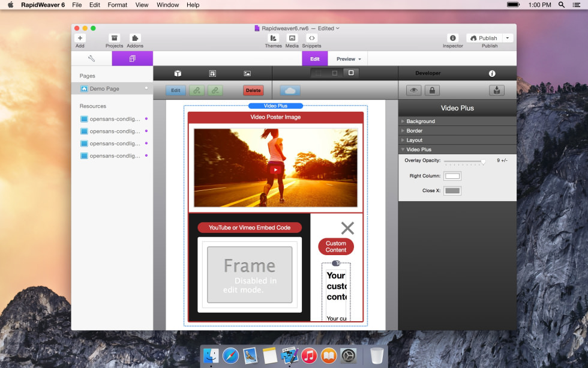Image resolution: width=588 pixels, height=368 pixels.
Task: Open the Projects toolbar icon
Action: (x=115, y=38)
